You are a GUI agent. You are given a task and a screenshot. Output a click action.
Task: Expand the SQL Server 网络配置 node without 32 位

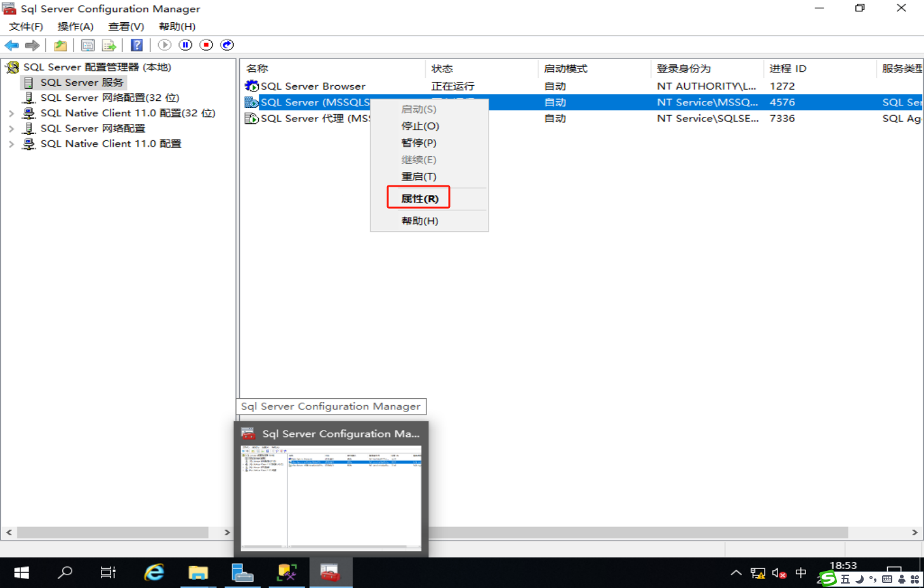(11, 128)
